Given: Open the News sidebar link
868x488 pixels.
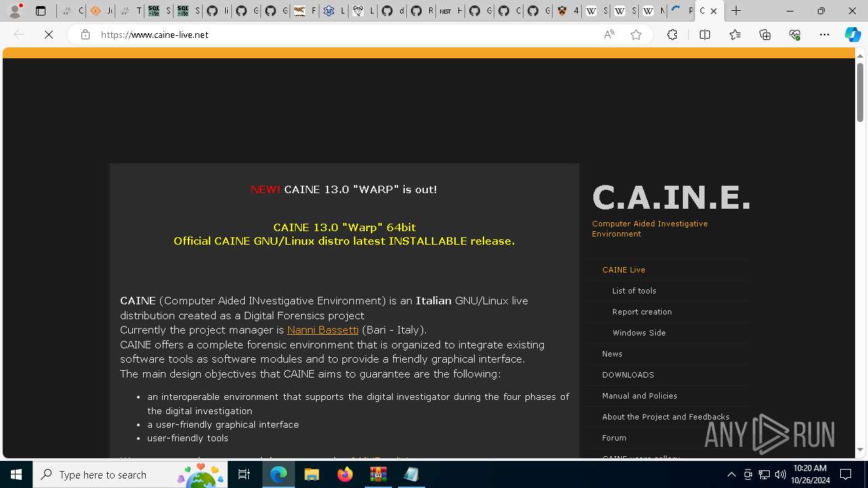Looking at the screenshot, I should 612,354.
